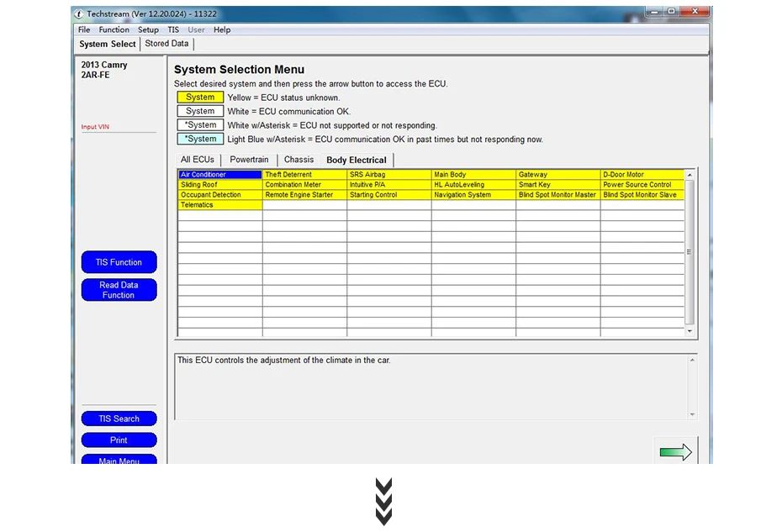Screen dimensions: 782x532
Task: Click the ECU table scroll down arrow
Action: coord(690,331)
